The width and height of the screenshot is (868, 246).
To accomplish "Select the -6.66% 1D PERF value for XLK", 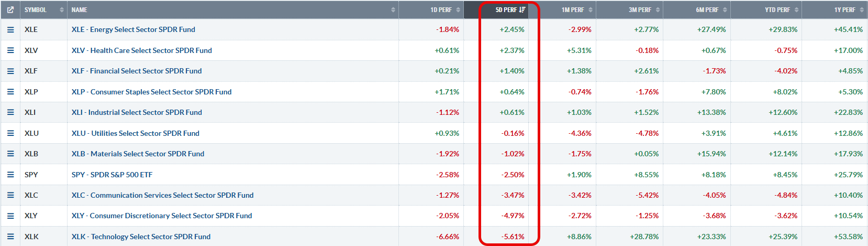I will (x=448, y=237).
